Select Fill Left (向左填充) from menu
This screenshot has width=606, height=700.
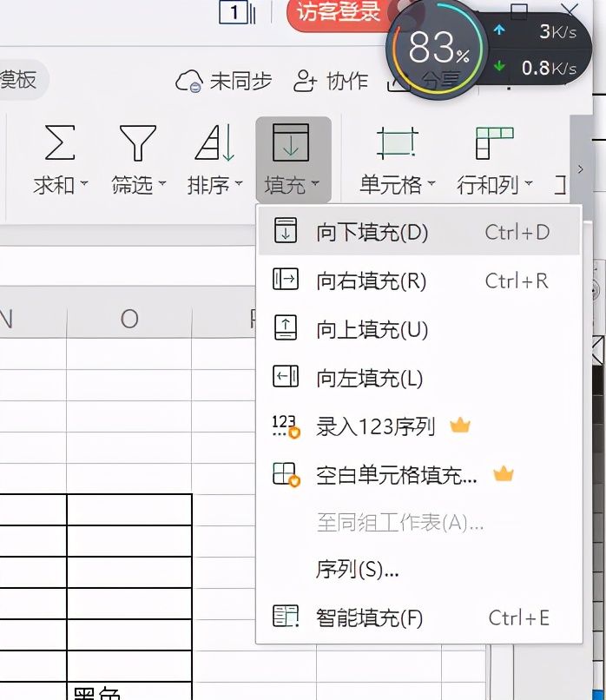click(419, 378)
